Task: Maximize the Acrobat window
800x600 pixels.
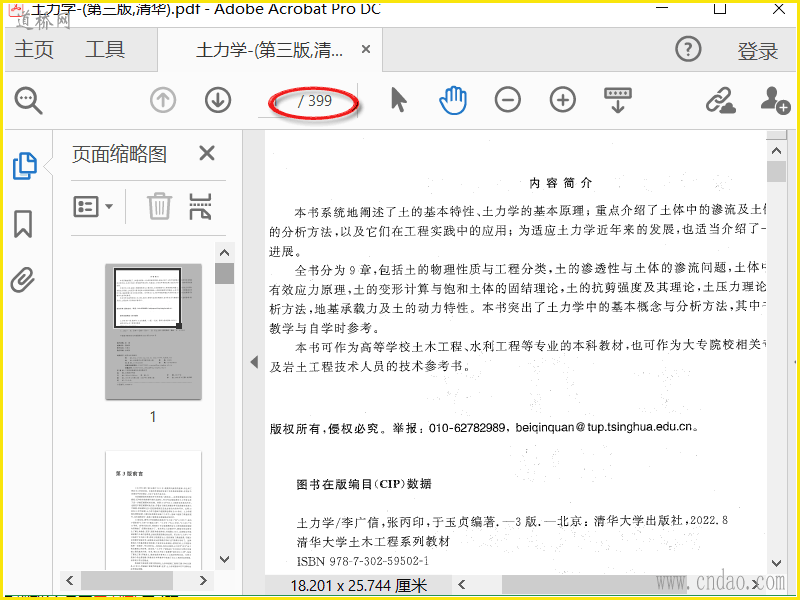Action: coord(720,8)
